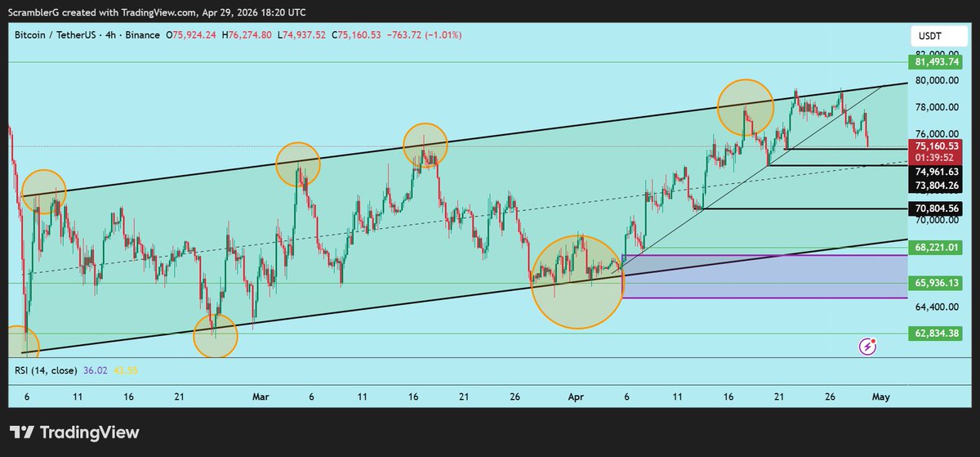Click the 80,000.00 price axis value
This screenshot has width=980, height=457.
[x=936, y=80]
